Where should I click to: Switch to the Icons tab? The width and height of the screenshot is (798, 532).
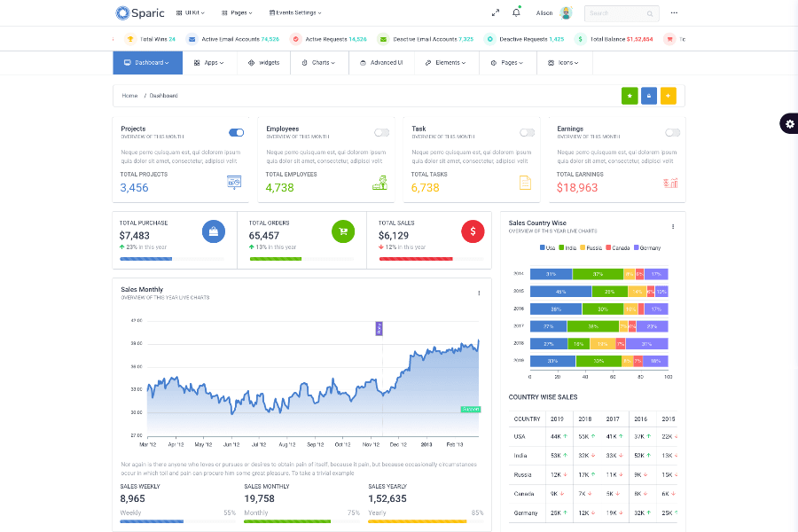[x=565, y=62]
